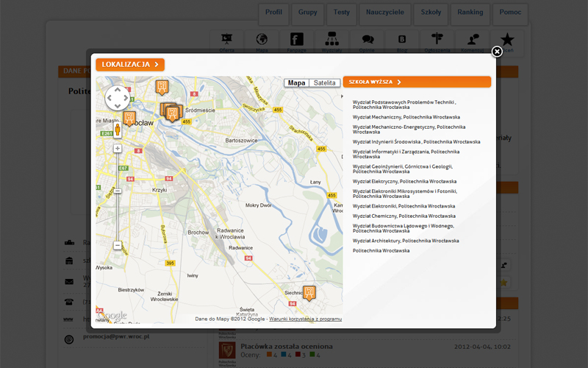Click the school marker near Siechnice
The width and height of the screenshot is (588, 368).
[x=309, y=293]
